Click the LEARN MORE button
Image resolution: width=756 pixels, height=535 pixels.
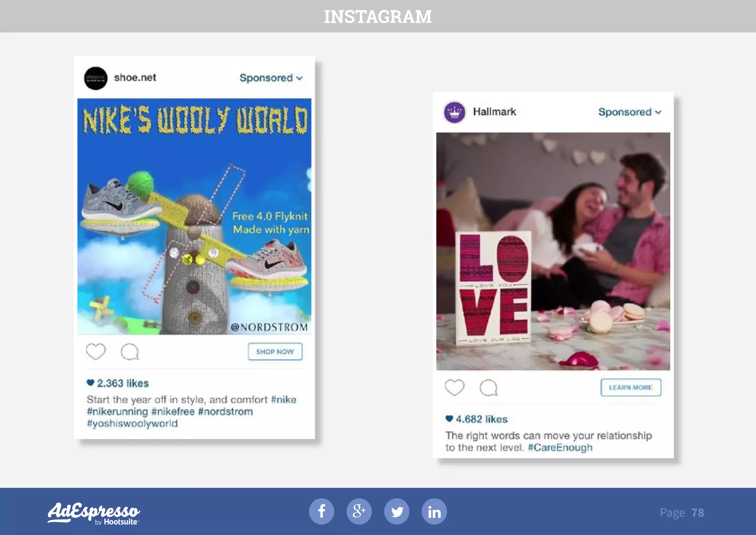tap(631, 388)
